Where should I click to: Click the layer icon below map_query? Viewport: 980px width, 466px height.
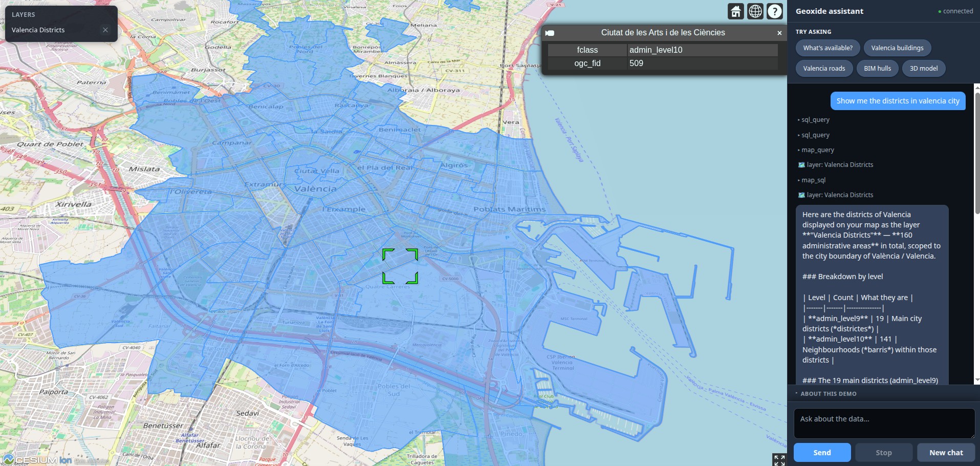pyautogui.click(x=801, y=165)
